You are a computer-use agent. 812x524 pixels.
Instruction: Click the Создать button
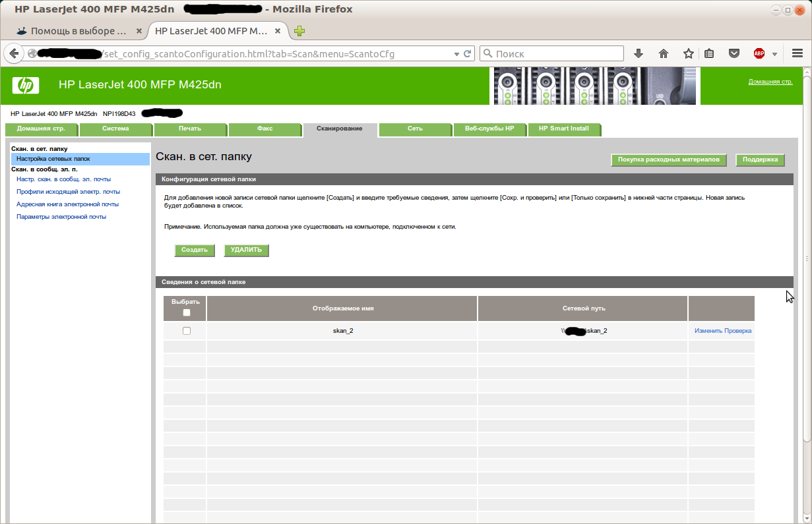[195, 250]
